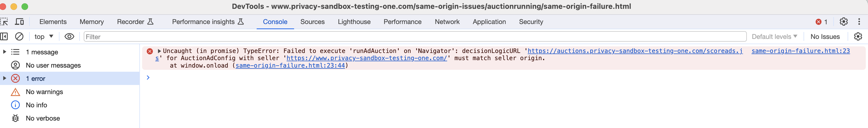Toggle live expression eye icon
868x128 pixels.
pos(69,36)
